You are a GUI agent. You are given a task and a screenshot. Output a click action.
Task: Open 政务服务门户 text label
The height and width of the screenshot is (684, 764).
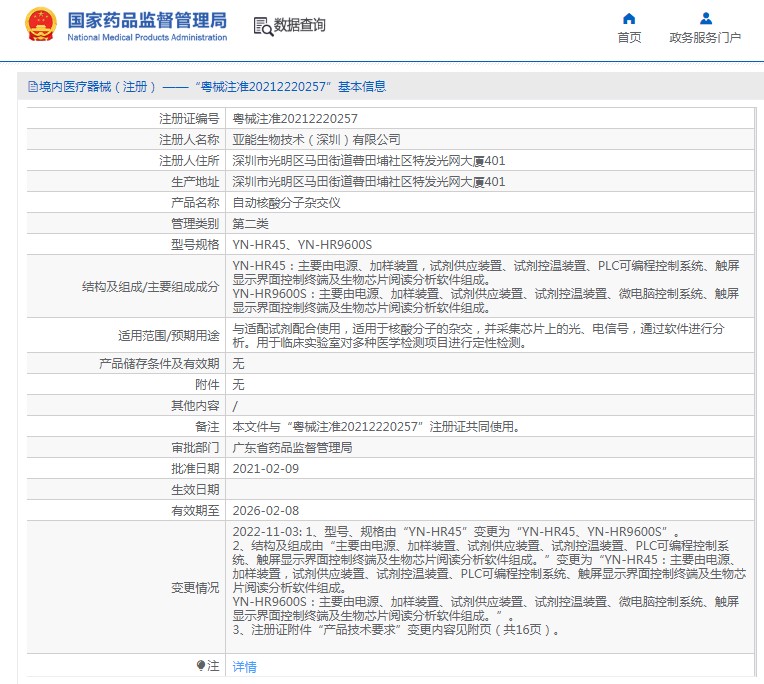pyautogui.click(x=705, y=38)
